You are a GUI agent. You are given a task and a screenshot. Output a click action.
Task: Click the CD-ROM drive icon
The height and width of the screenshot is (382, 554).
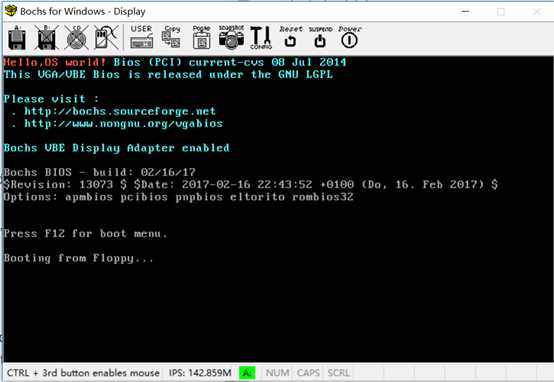[76, 37]
